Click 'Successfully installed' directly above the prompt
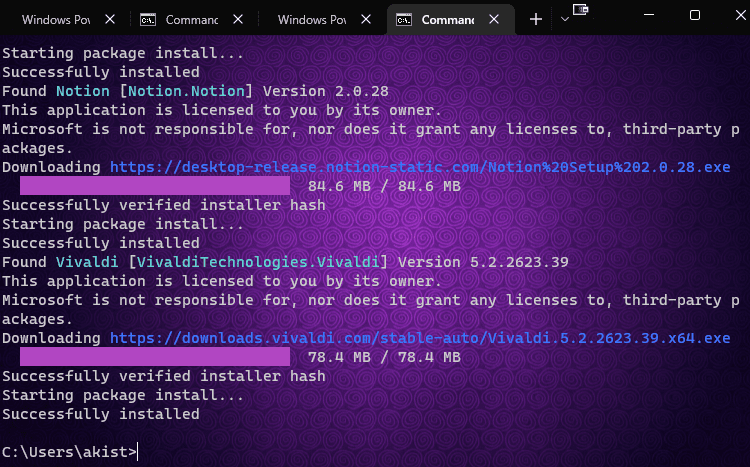The width and height of the screenshot is (750, 467). [101, 413]
